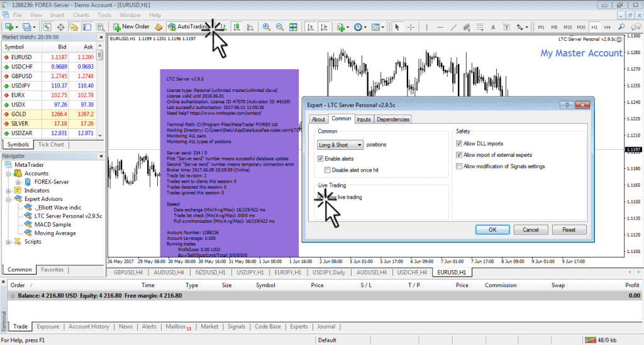Switch chart to line chart icon

[x=250, y=27]
